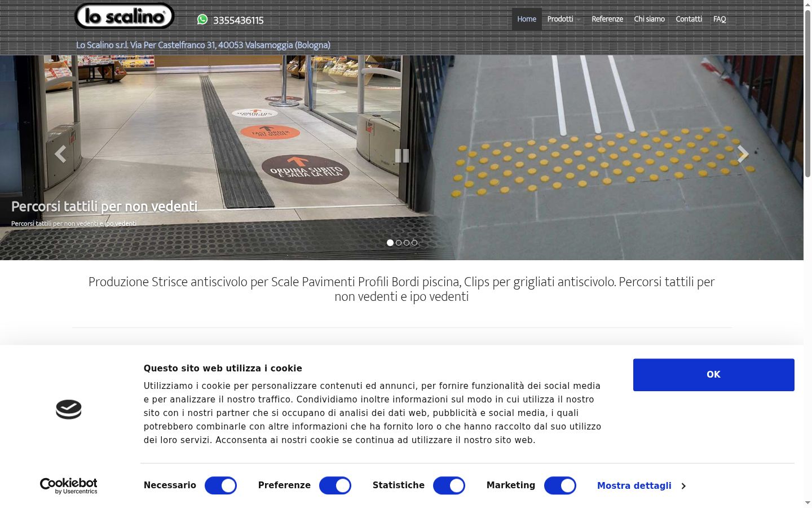Open the Contatti page
812x508 pixels.
(689, 19)
